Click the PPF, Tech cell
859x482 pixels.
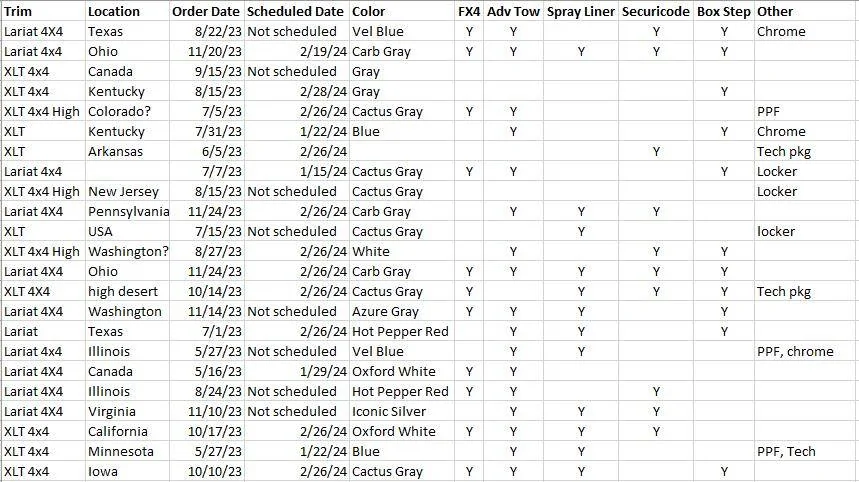pyautogui.click(x=806, y=451)
